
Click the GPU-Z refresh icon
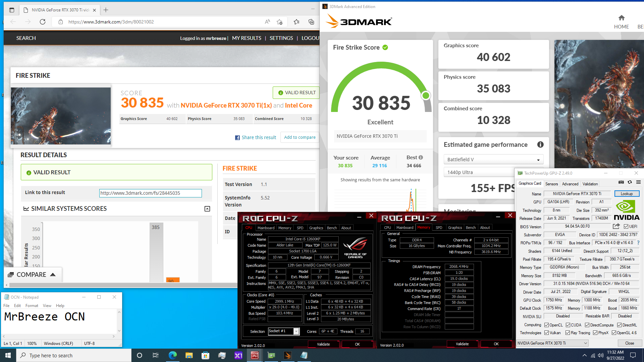pos(630,182)
